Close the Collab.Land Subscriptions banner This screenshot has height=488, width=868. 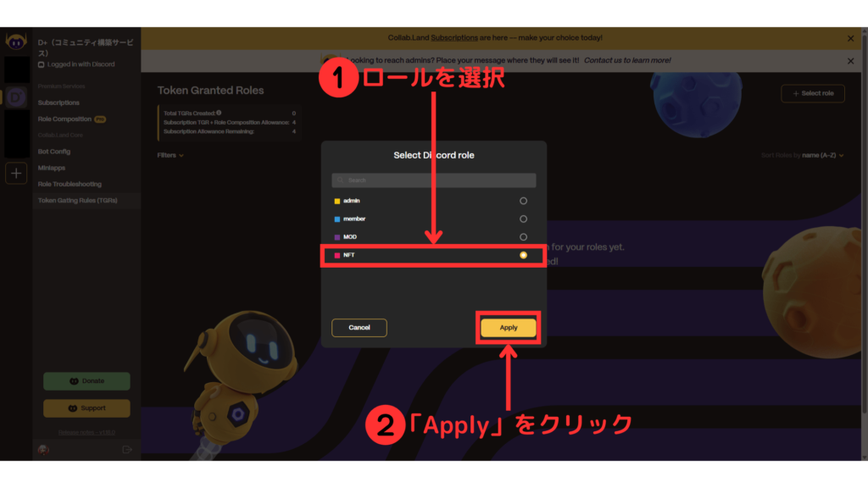pyautogui.click(x=850, y=38)
